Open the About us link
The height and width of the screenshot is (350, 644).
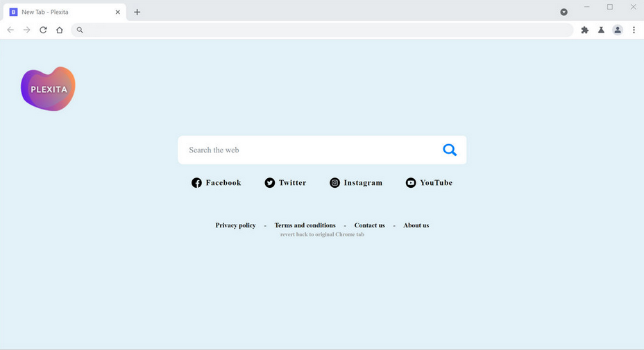point(416,225)
